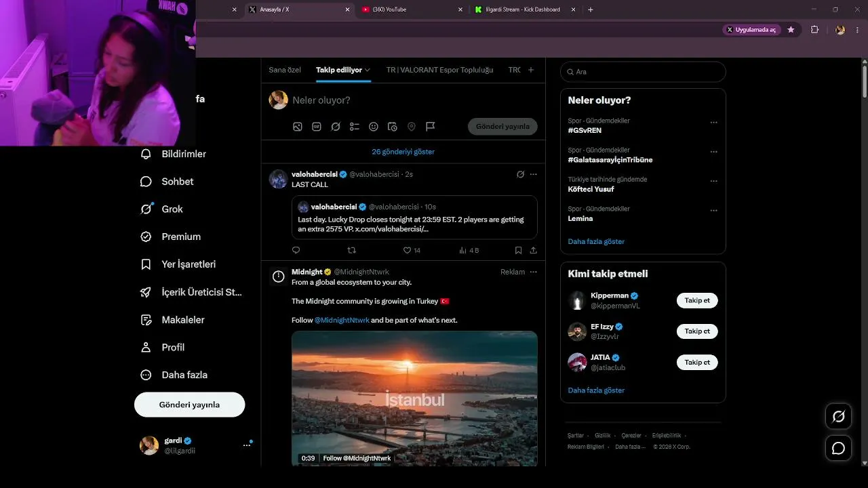This screenshot has width=868, height=488.
Task: Switch to TR | VALORANT Espor Topluluğu tab
Action: coord(439,70)
